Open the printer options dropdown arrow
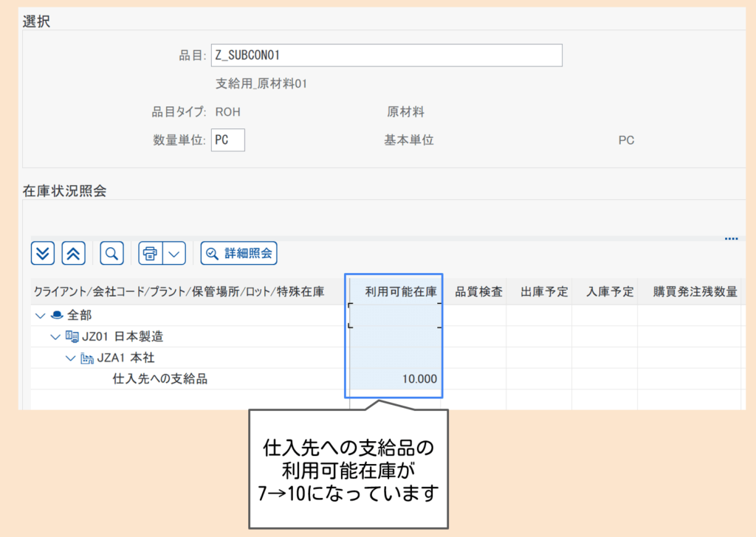This screenshot has height=537, width=756. pos(173,253)
